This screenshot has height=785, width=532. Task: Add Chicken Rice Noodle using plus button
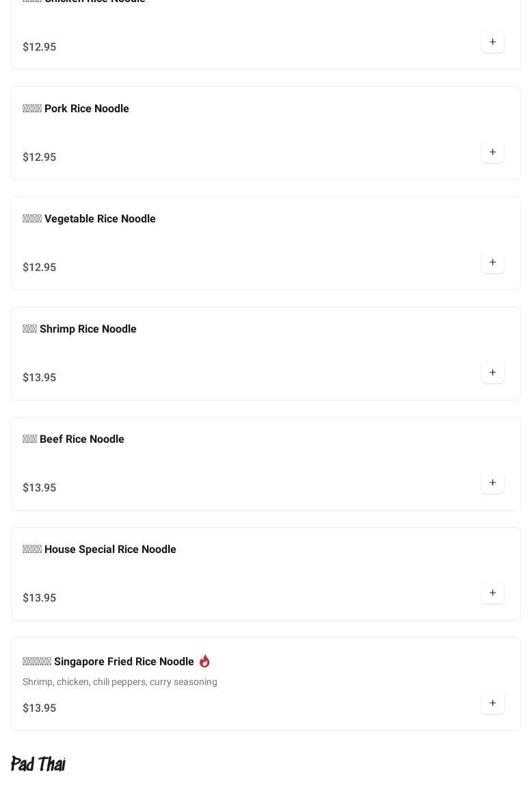(x=492, y=42)
